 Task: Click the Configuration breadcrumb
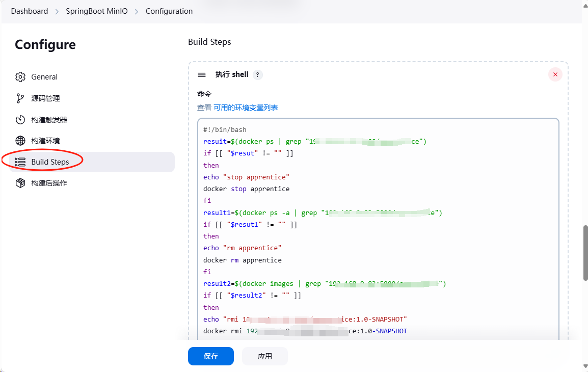[x=169, y=11]
